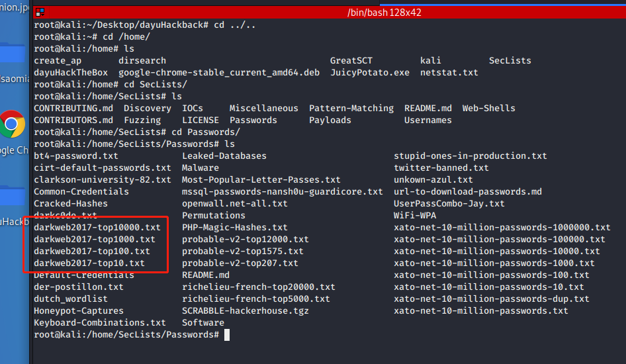Click xato-net-10-million-passwords-100000.txt entry
This screenshot has width=626, height=364.
click(500, 240)
